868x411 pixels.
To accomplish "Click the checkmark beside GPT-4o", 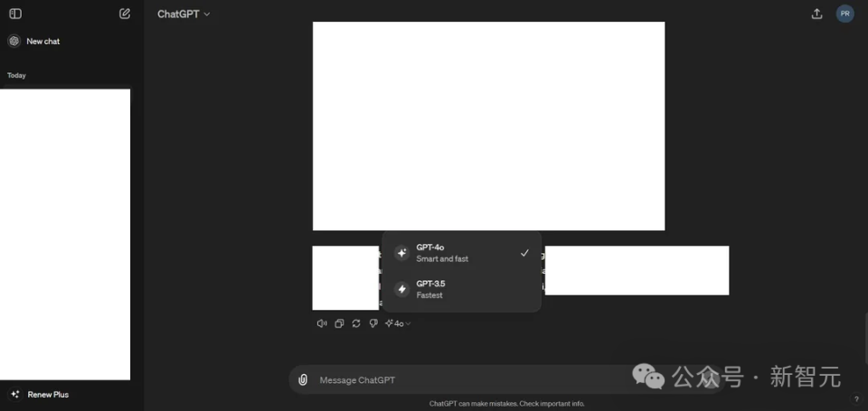I will (524, 253).
